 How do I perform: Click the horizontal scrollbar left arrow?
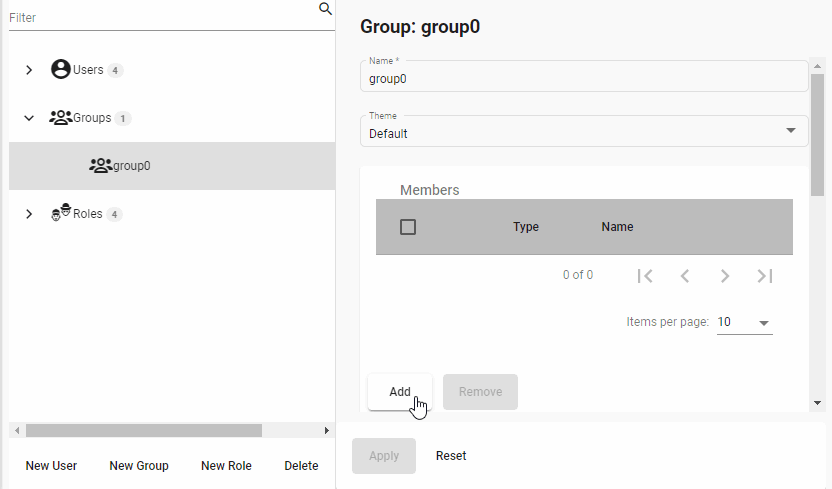coord(17,431)
